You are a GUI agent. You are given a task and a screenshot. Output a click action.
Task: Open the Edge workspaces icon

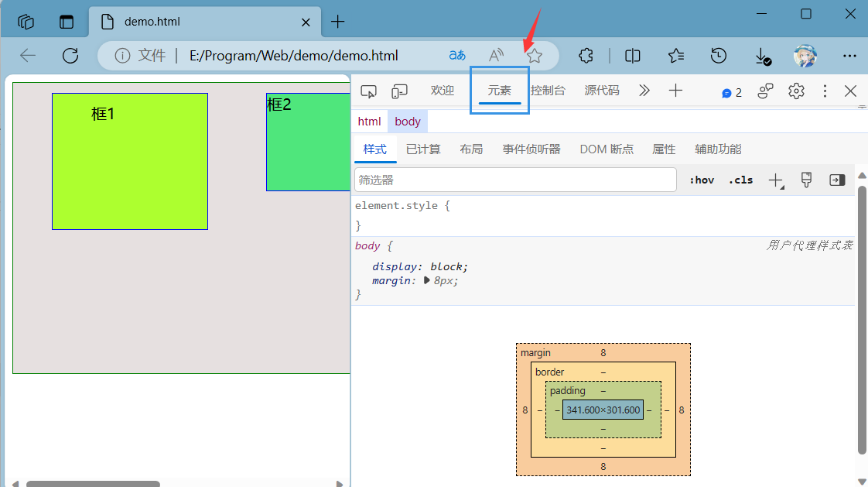point(26,22)
